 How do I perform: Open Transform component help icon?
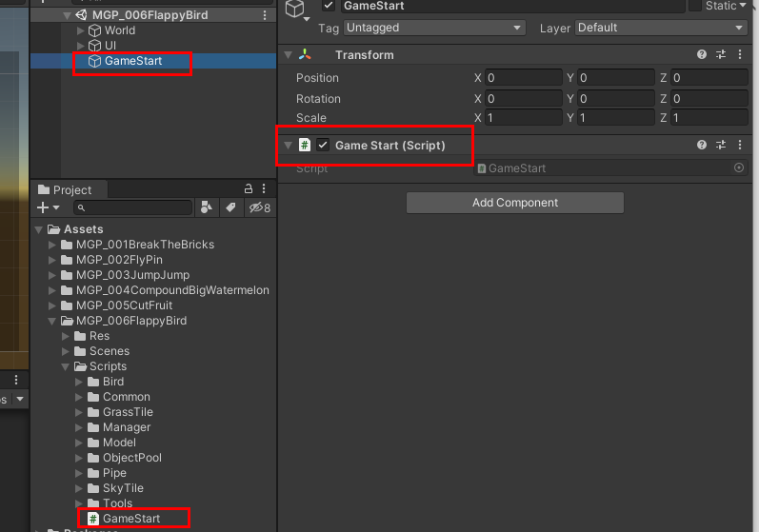(x=702, y=54)
